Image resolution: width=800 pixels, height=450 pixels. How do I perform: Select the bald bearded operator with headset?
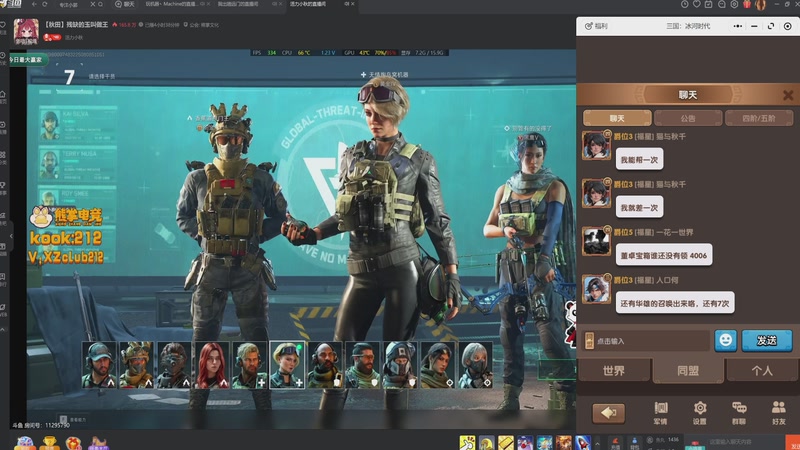[x=325, y=365]
